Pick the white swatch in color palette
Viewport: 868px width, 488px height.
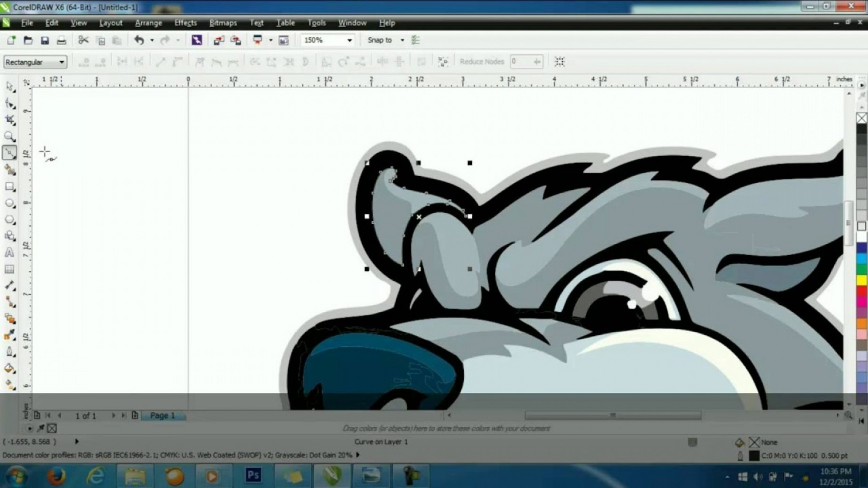tap(862, 237)
